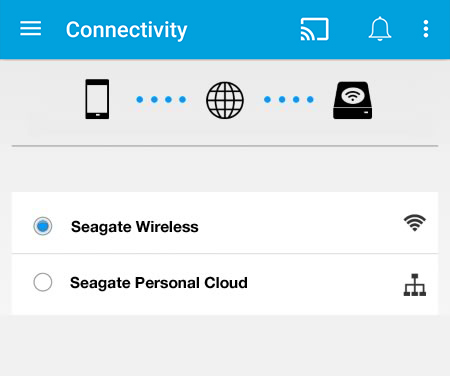Tap the wireless drive icon

(x=353, y=100)
